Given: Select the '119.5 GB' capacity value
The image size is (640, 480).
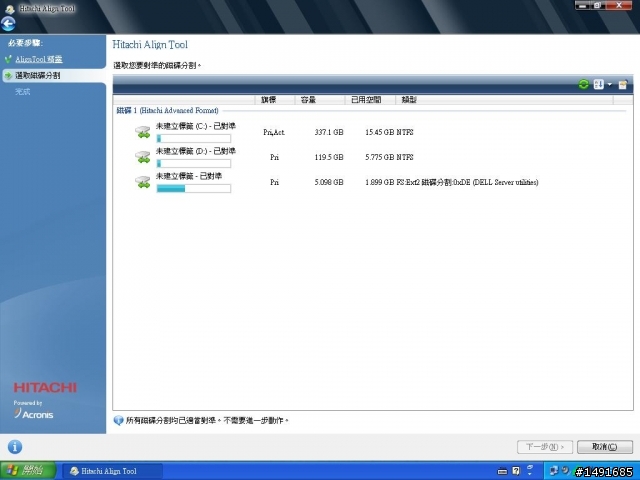Looking at the screenshot, I should [329, 157].
